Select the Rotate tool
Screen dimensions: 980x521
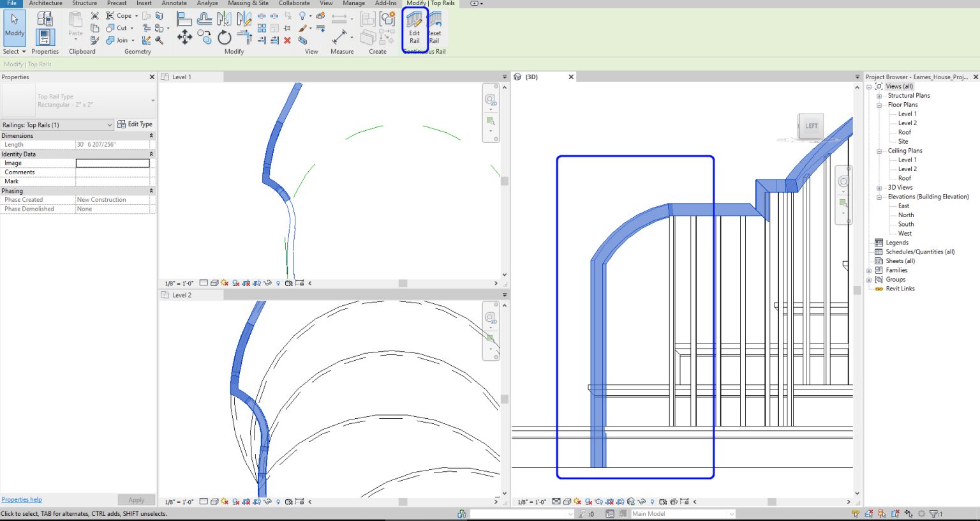pos(224,37)
